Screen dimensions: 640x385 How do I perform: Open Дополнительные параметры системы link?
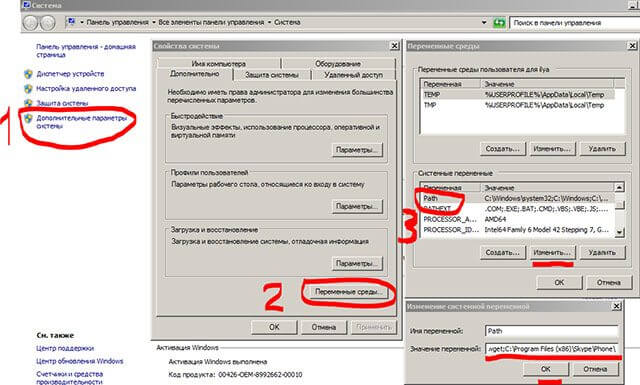pyautogui.click(x=82, y=122)
